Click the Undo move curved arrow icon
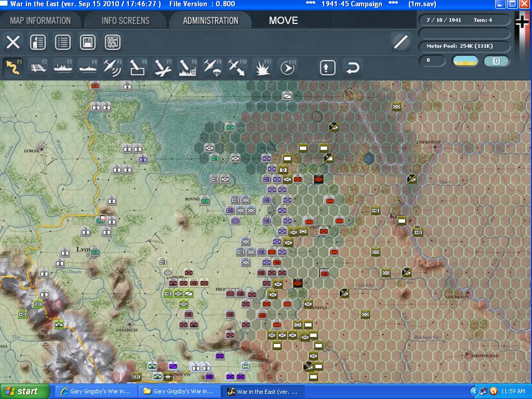This screenshot has height=399, width=532. click(353, 68)
